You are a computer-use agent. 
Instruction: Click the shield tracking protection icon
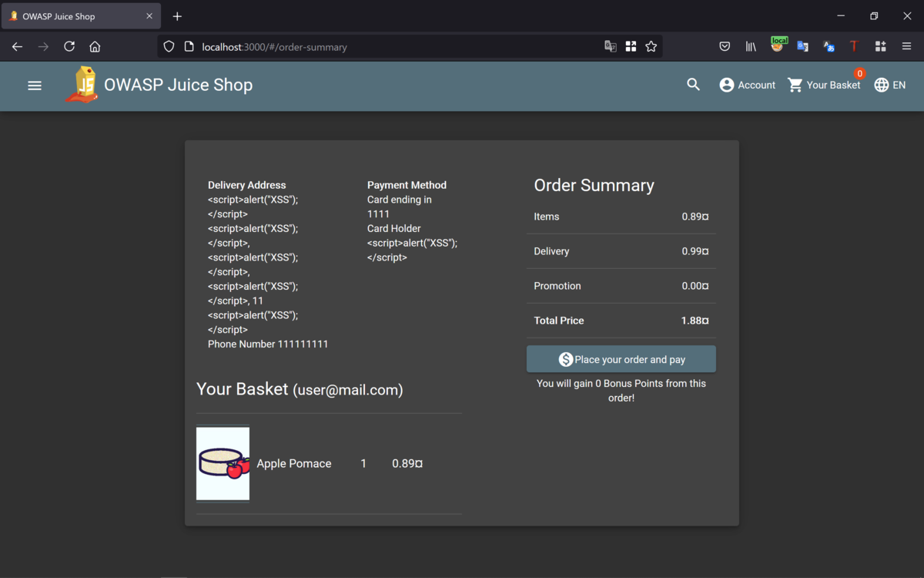169,46
